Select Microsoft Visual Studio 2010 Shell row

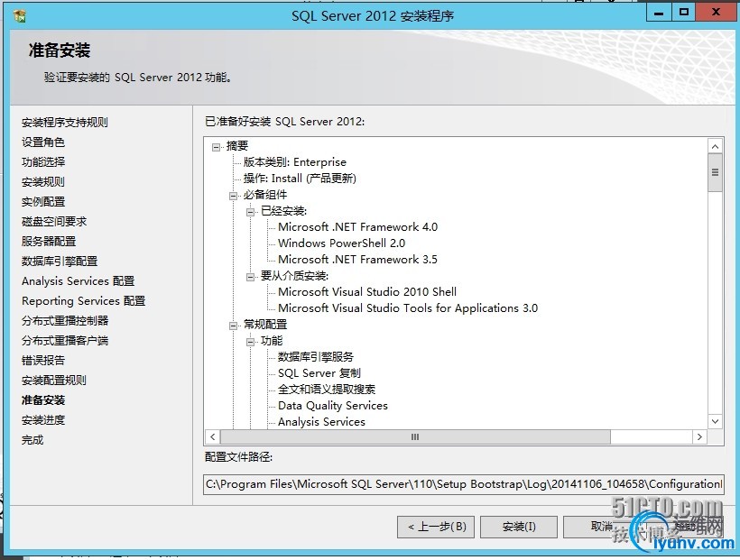tap(367, 291)
